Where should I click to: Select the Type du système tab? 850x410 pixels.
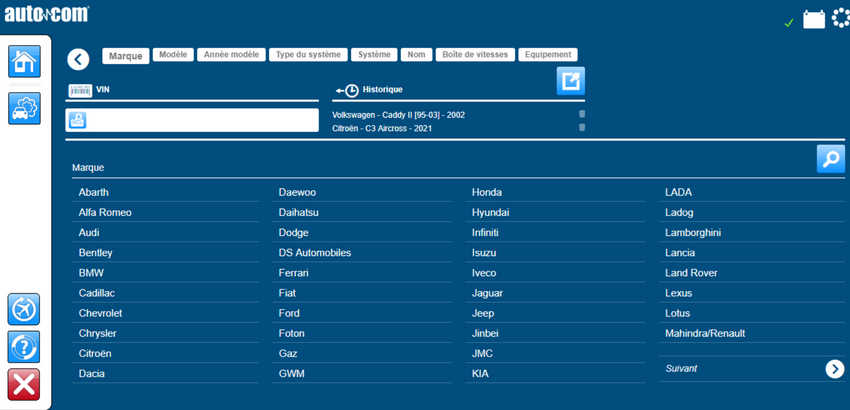(x=308, y=54)
